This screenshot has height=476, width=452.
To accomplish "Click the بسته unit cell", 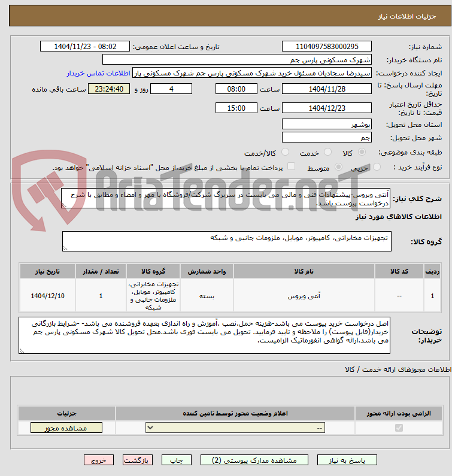I will point(207,296).
